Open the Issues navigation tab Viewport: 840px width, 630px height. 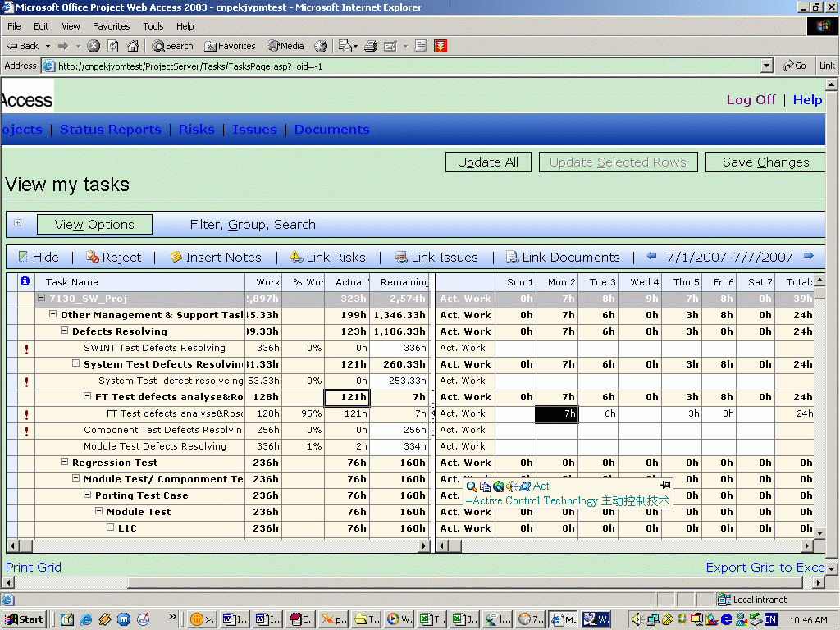point(254,129)
